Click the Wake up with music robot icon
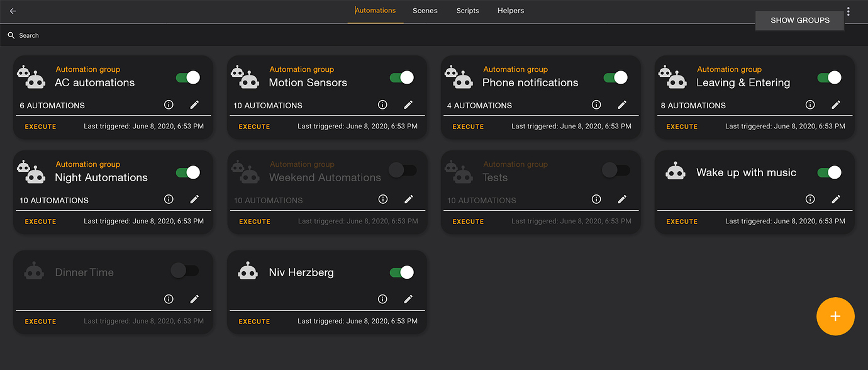The height and width of the screenshot is (370, 868). tap(676, 171)
